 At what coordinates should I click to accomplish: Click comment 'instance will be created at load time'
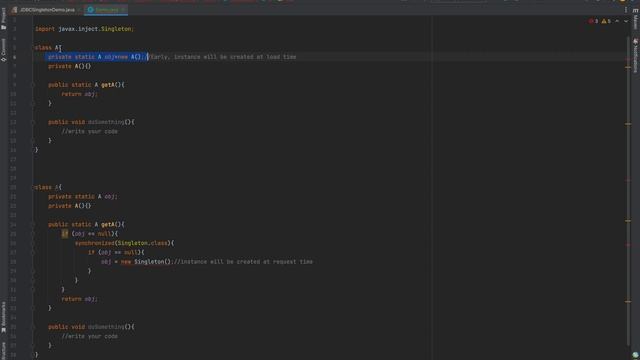pyautogui.click(x=235, y=57)
